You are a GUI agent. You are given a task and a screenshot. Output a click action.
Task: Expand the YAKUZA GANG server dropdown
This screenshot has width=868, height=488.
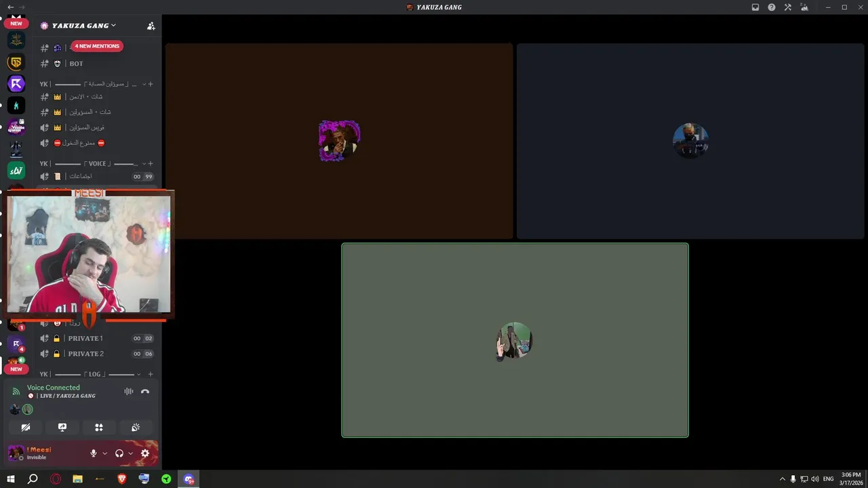coord(113,25)
